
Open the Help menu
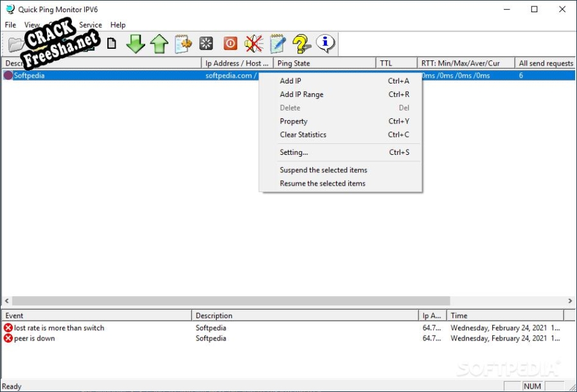click(x=118, y=25)
